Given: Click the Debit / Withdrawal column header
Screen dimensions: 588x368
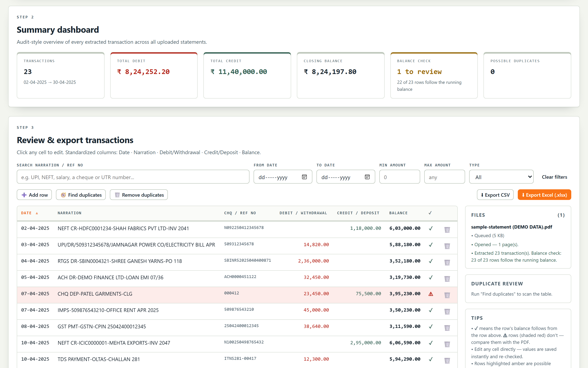Looking at the screenshot, I should (303, 213).
